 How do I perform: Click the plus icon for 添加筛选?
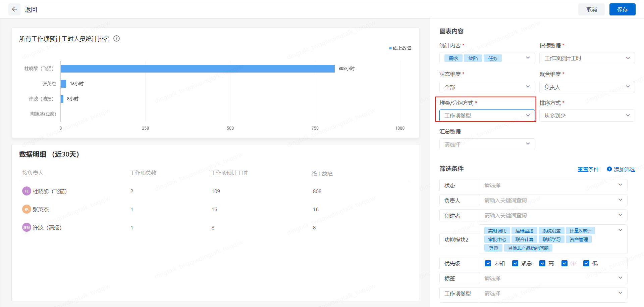(609, 169)
